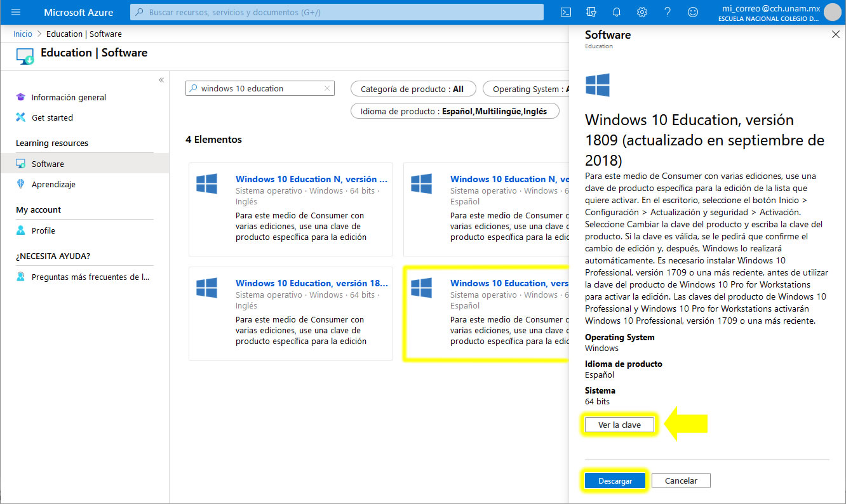Click the Software monitor icon in sidebar
Image resolution: width=846 pixels, height=504 pixels.
point(20,164)
